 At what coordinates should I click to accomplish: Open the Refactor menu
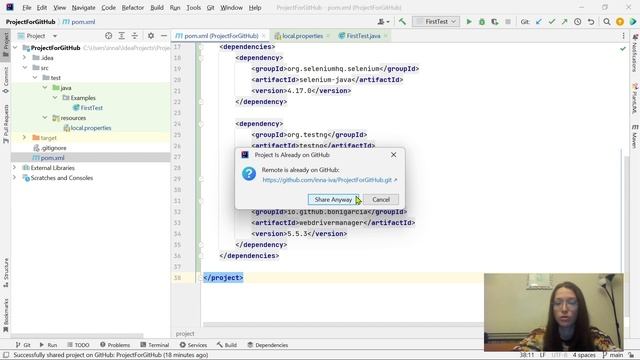click(x=133, y=7)
